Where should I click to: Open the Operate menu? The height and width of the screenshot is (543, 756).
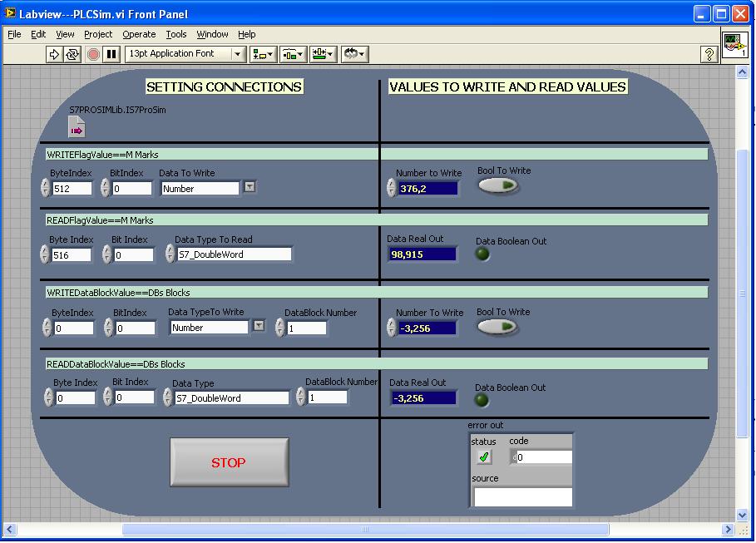tap(139, 34)
